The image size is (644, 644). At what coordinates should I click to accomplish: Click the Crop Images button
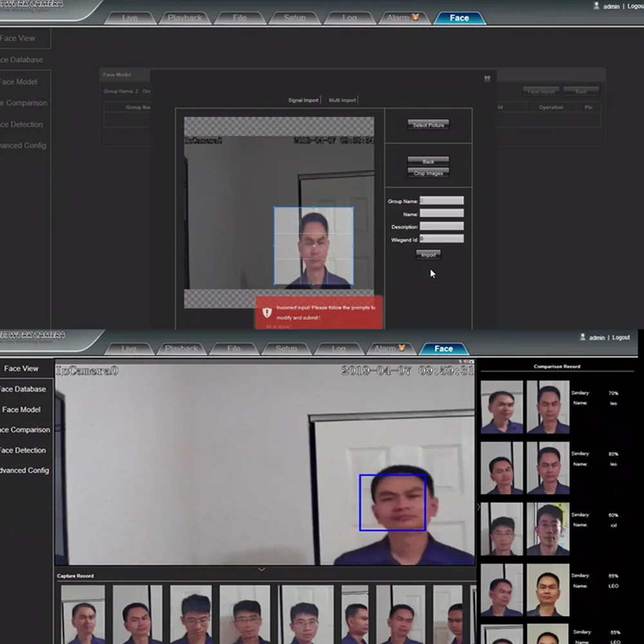coord(428,173)
